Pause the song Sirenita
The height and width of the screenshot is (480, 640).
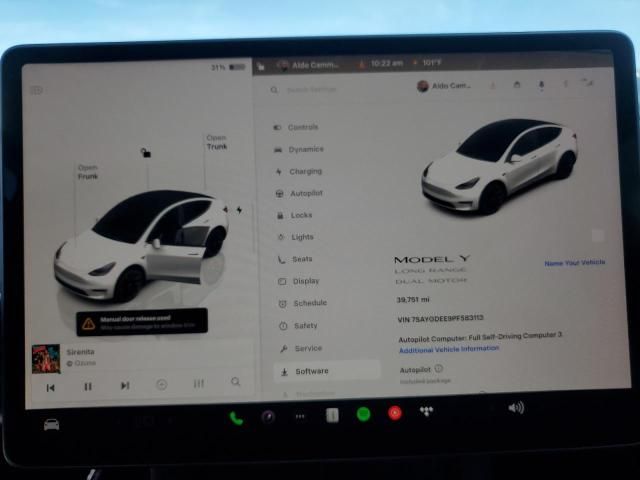pos(88,386)
